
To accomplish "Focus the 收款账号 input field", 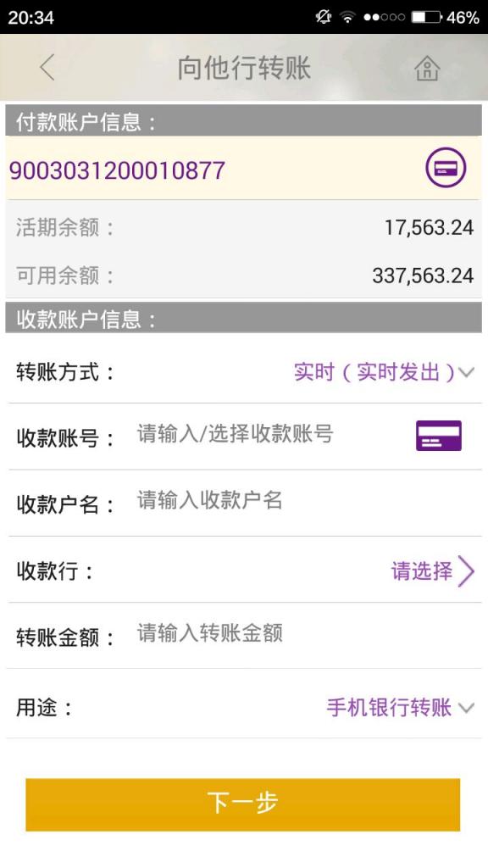I will [273, 435].
